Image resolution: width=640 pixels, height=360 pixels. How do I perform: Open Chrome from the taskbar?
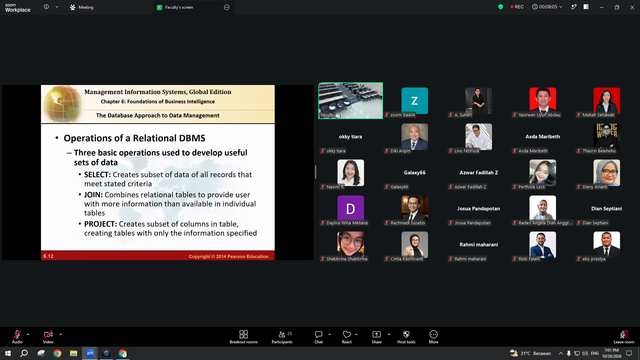click(57, 353)
